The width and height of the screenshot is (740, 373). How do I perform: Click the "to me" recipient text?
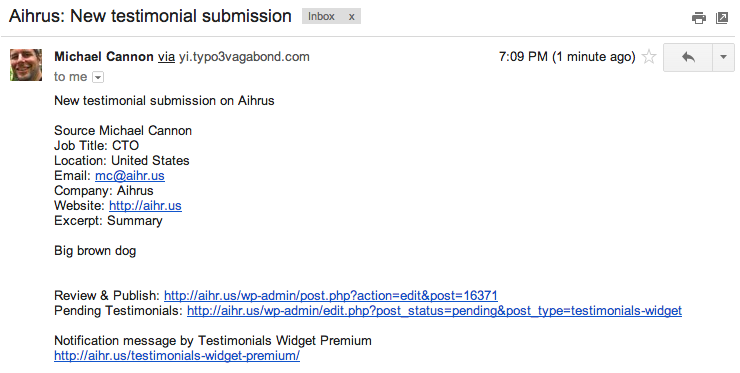pyautogui.click(x=71, y=77)
